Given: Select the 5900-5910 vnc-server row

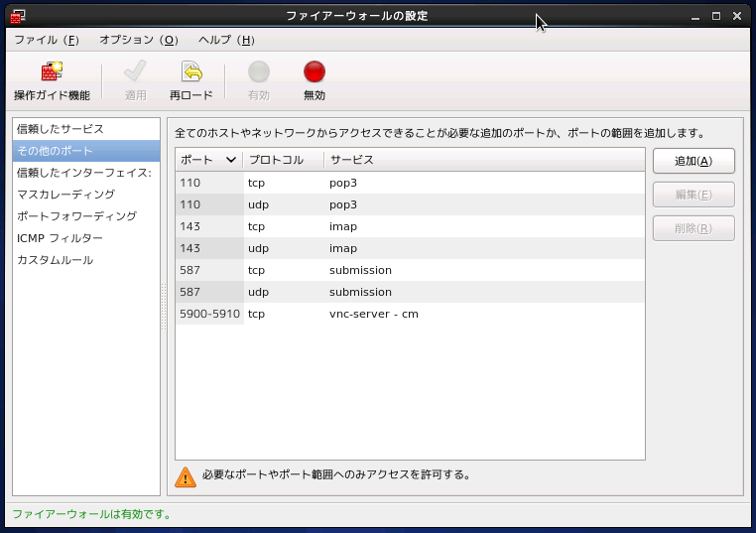Looking at the screenshot, I should point(411,314).
